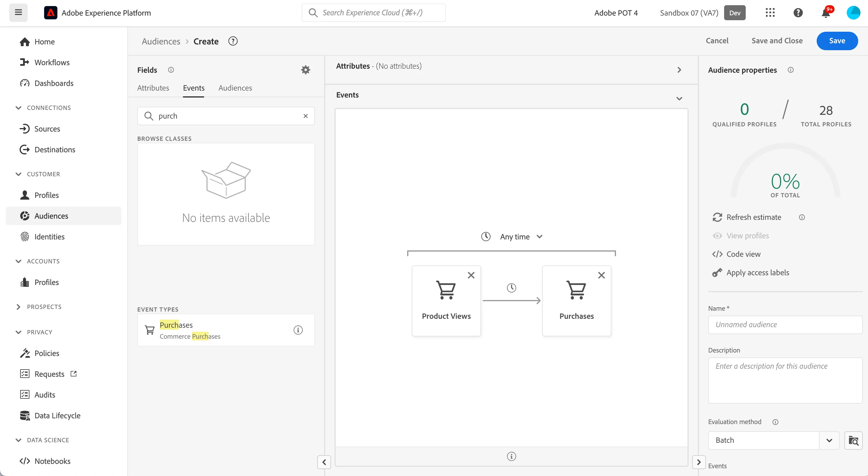Click the audience Name input field
The width and height of the screenshot is (868, 476).
[x=785, y=325]
